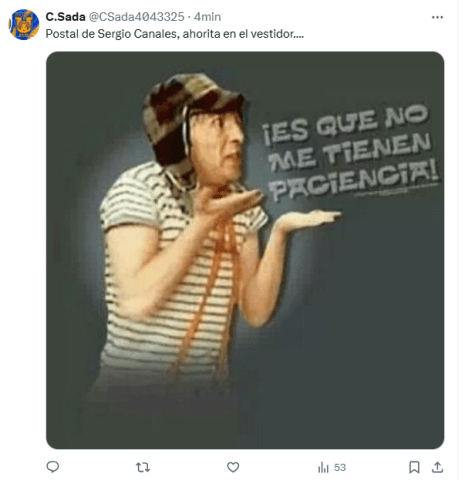This screenshot has height=480, width=465.
Task: Select the 53 views count
Action: (340, 467)
